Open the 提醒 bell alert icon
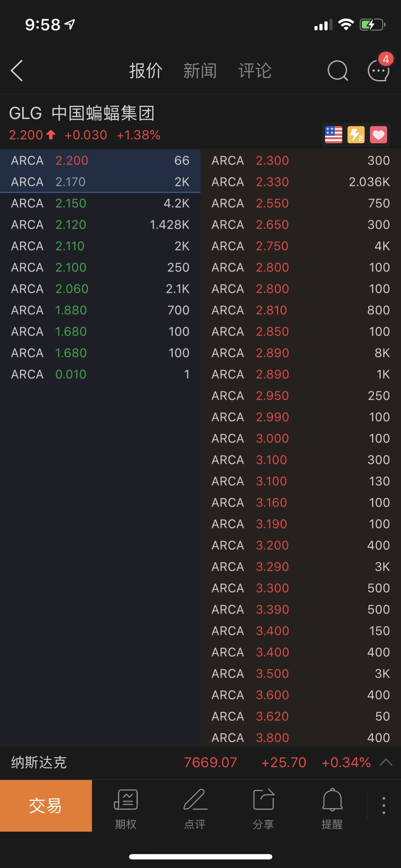 tap(332, 806)
